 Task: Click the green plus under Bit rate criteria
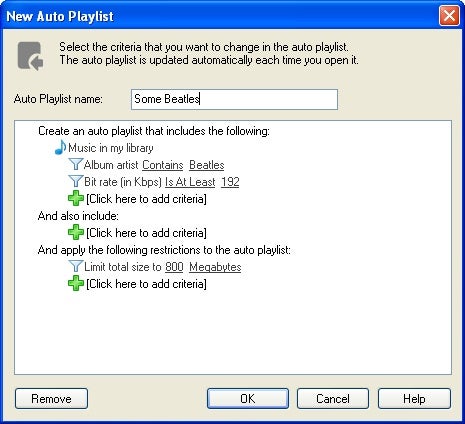(76, 198)
